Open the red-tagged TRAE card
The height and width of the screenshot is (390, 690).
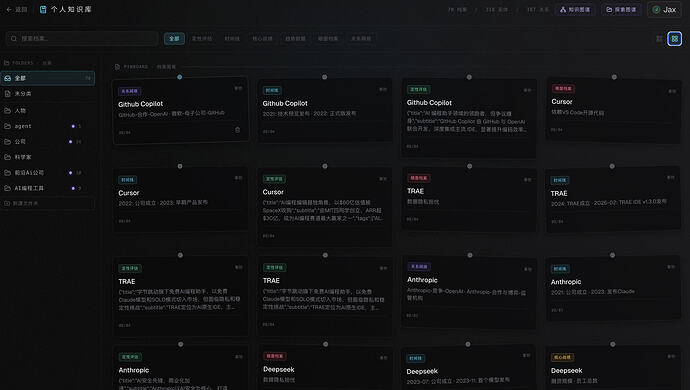(469, 199)
